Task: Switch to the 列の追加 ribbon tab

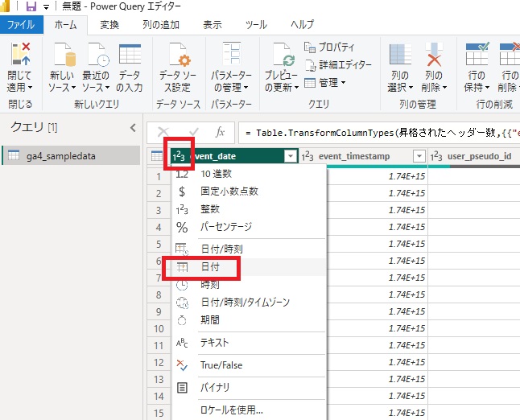Action: tap(161, 25)
